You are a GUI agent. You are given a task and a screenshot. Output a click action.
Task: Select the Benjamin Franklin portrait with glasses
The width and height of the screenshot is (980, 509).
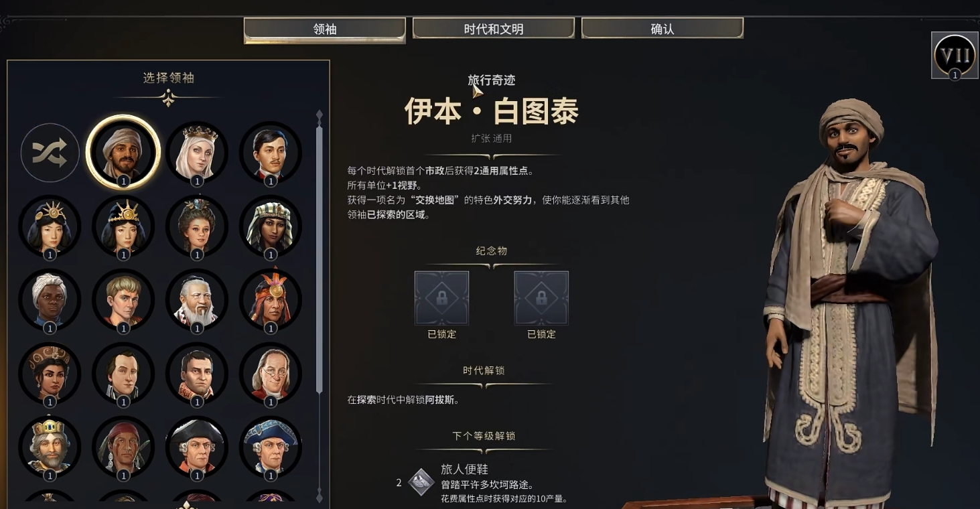point(271,374)
